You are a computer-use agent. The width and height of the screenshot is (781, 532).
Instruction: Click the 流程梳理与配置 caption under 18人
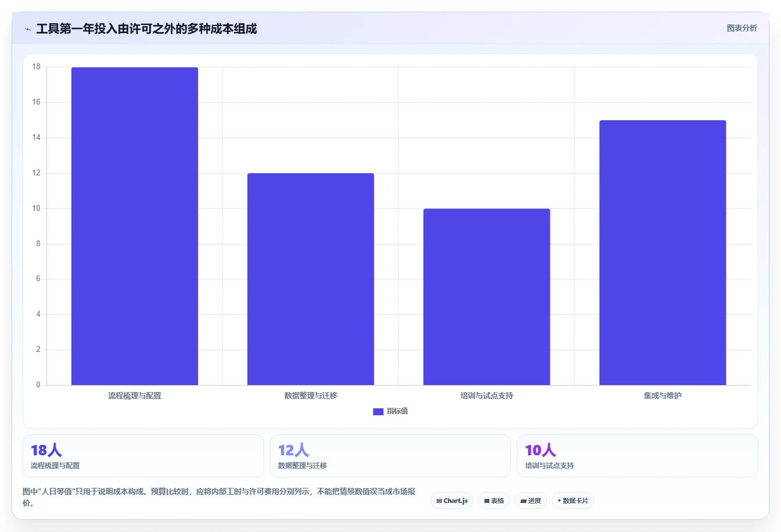click(55, 466)
